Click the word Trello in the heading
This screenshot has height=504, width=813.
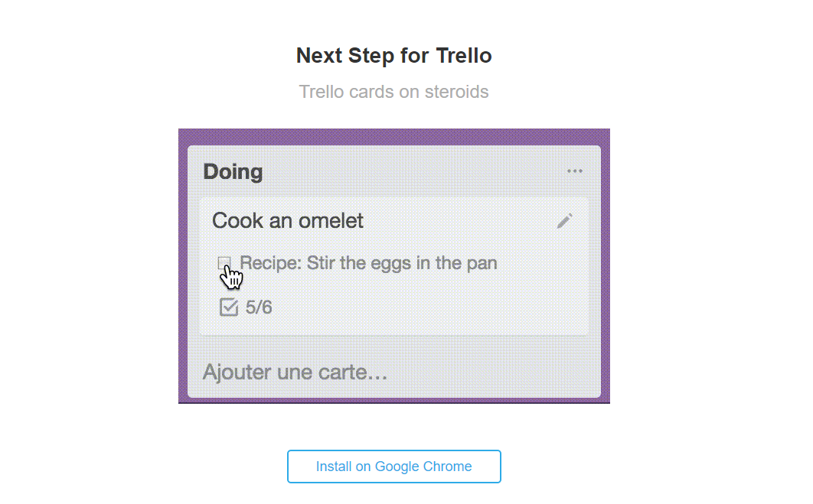[x=464, y=55]
